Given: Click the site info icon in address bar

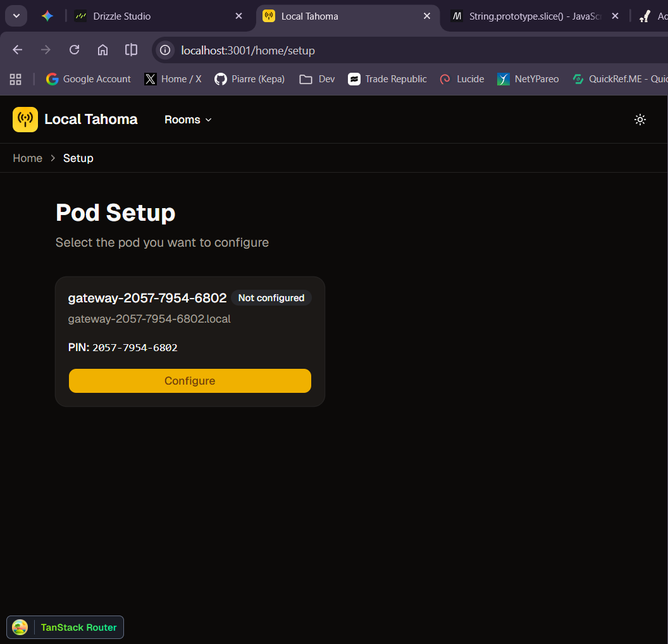Looking at the screenshot, I should (x=165, y=51).
